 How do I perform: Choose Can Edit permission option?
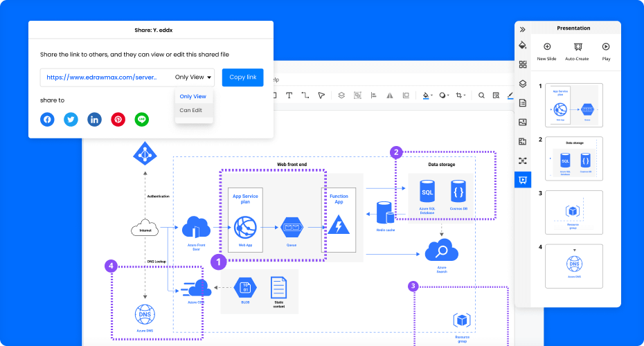click(x=191, y=110)
